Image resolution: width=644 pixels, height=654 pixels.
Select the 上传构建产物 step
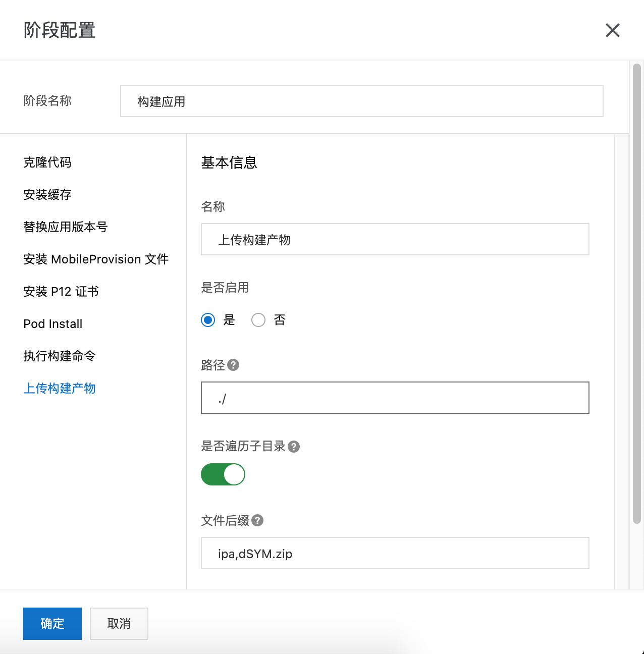pos(60,389)
